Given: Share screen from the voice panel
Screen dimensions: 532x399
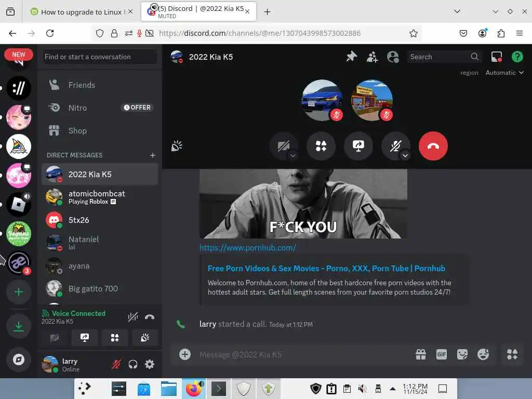Looking at the screenshot, I should point(85,338).
